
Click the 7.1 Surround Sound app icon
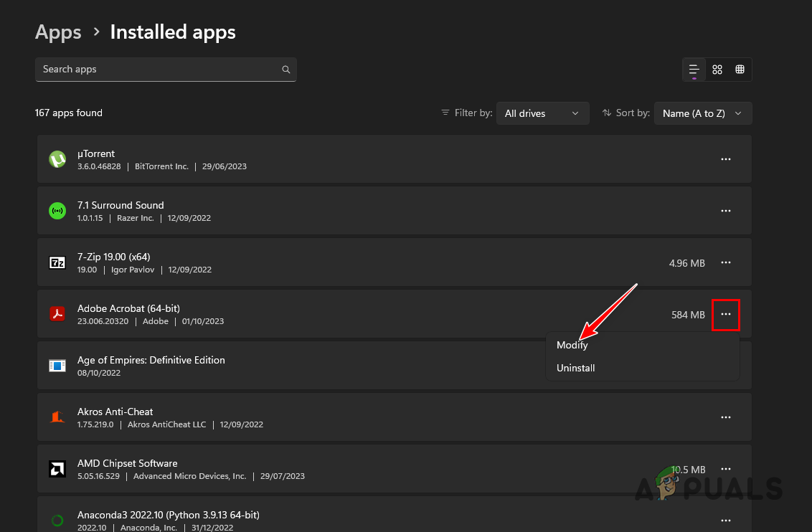[x=57, y=211]
